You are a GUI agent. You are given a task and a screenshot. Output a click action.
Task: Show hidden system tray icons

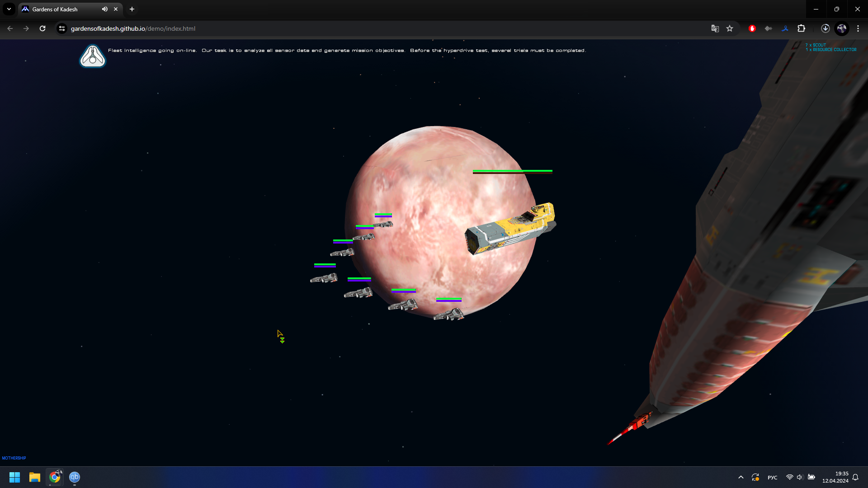point(741,477)
